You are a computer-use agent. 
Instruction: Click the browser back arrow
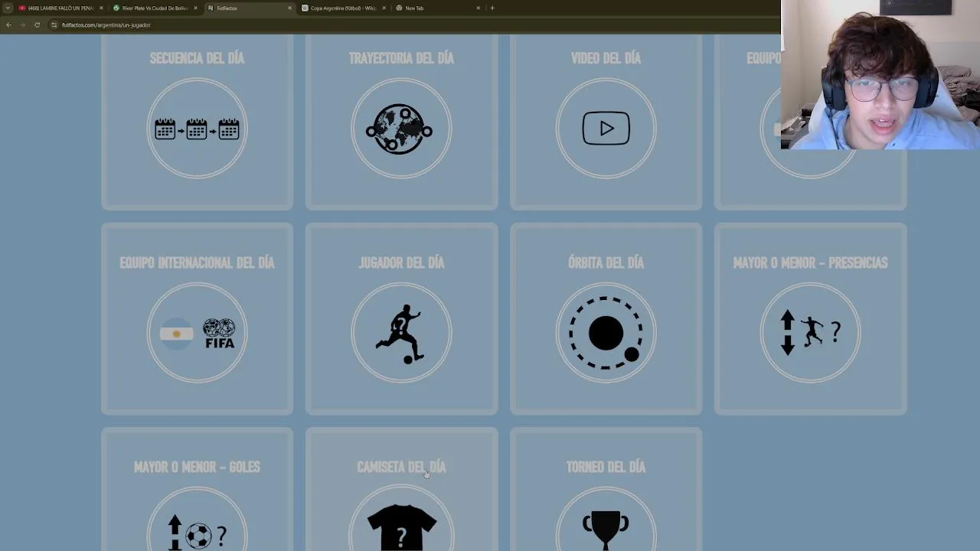pyautogui.click(x=8, y=24)
